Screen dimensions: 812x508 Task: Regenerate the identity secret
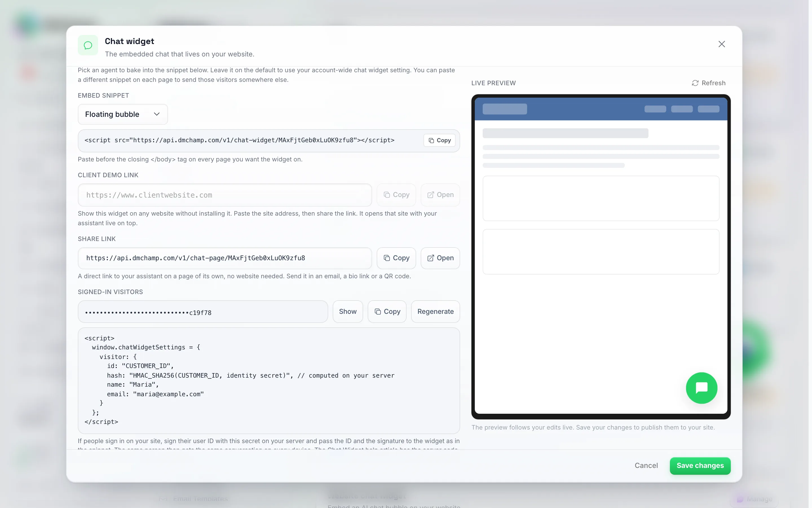(435, 312)
